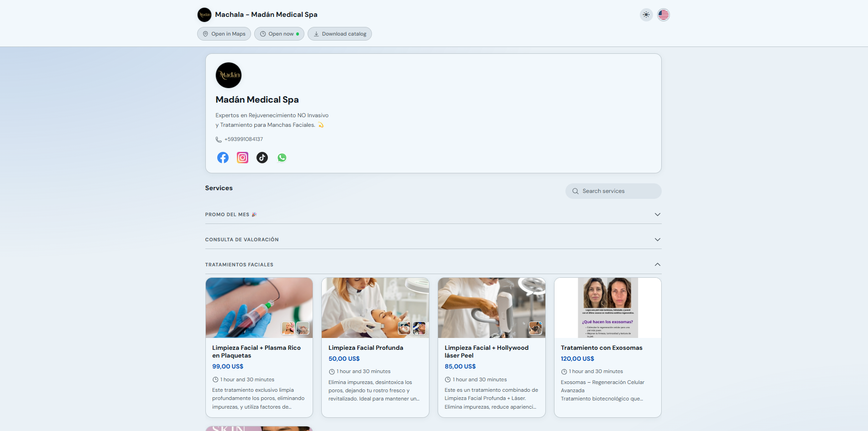Viewport: 868px width, 431px height.
Task: Open Tratamiento con Exosomas image
Action: [608, 308]
